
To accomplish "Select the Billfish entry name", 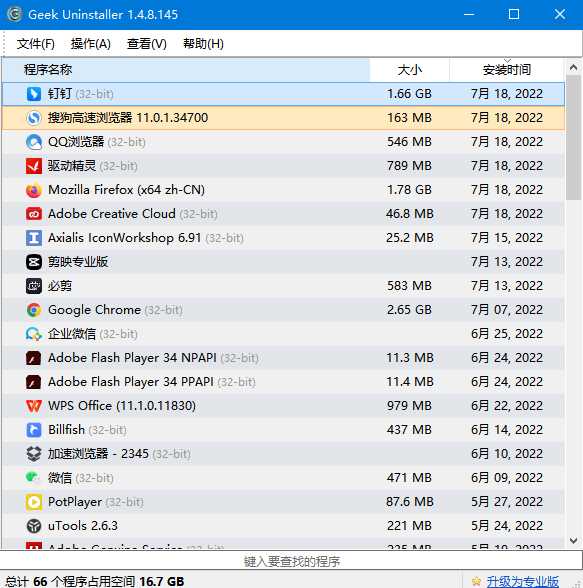I will (66, 430).
